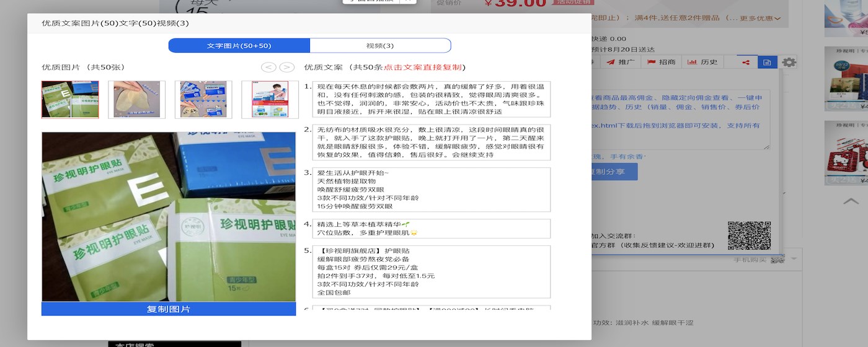Click the blue text area in background panel
The height and width of the screenshot is (347, 868).
pos(681,120)
